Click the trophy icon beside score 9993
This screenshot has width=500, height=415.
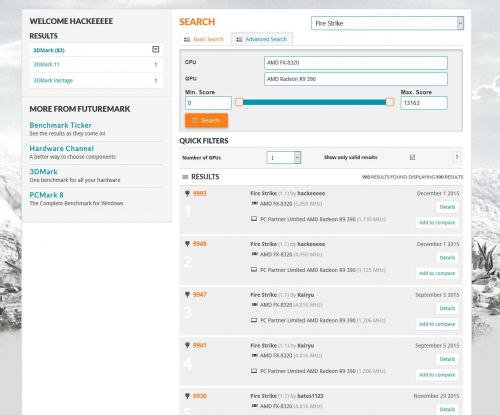(187, 193)
